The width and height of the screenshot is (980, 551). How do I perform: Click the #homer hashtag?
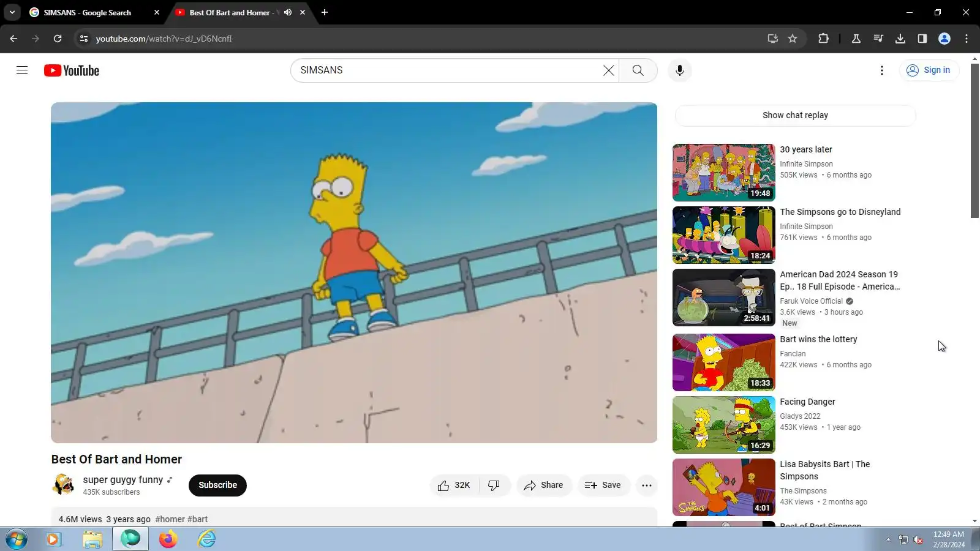pyautogui.click(x=170, y=519)
